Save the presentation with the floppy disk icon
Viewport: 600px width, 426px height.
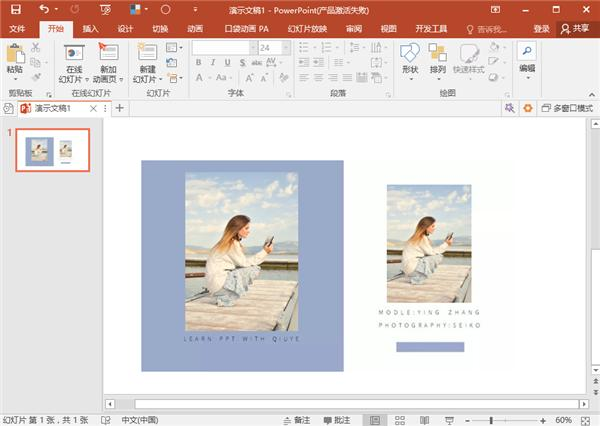tap(16, 9)
